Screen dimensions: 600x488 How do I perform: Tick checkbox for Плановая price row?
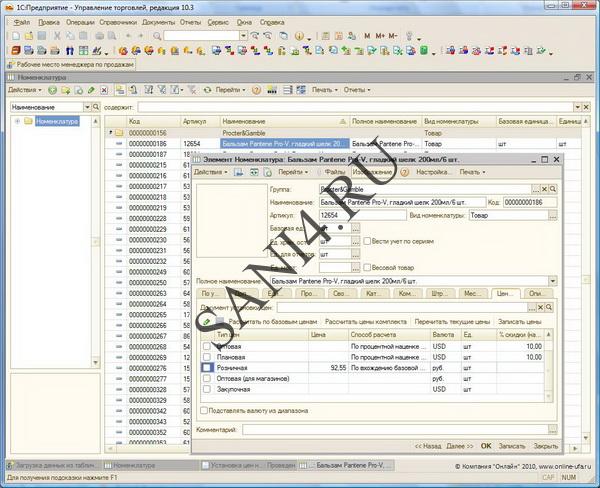point(207,357)
